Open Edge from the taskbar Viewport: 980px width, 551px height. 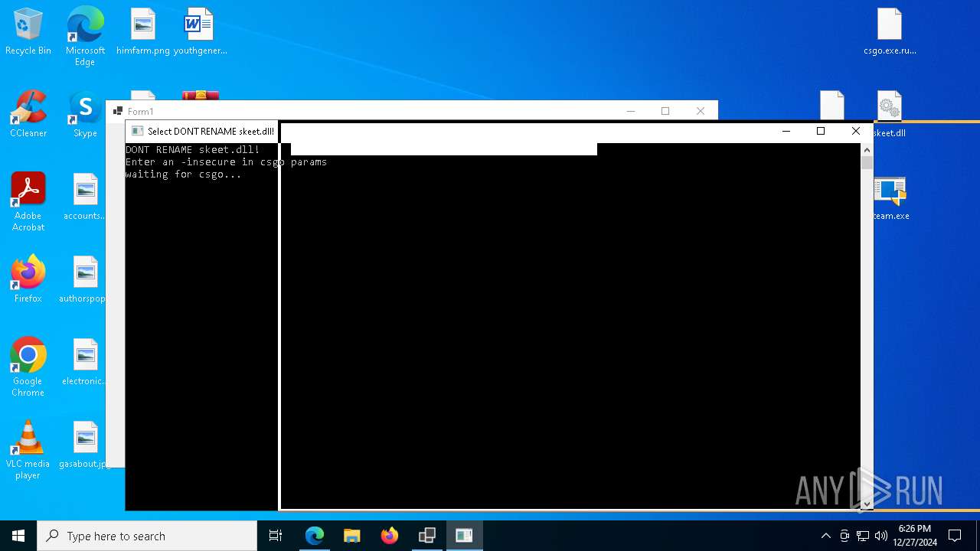pos(315,536)
